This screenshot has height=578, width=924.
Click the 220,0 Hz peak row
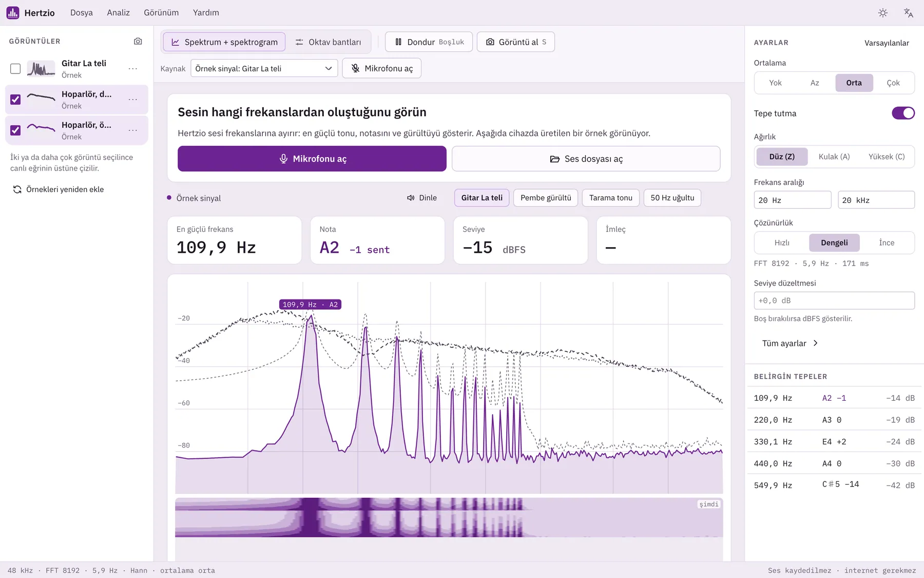(x=834, y=420)
